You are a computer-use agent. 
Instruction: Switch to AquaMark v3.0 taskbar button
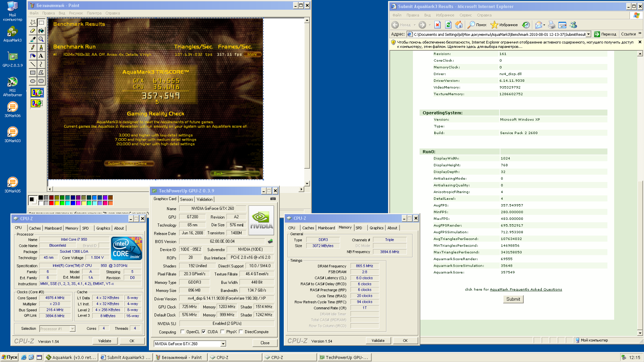pos(71,357)
